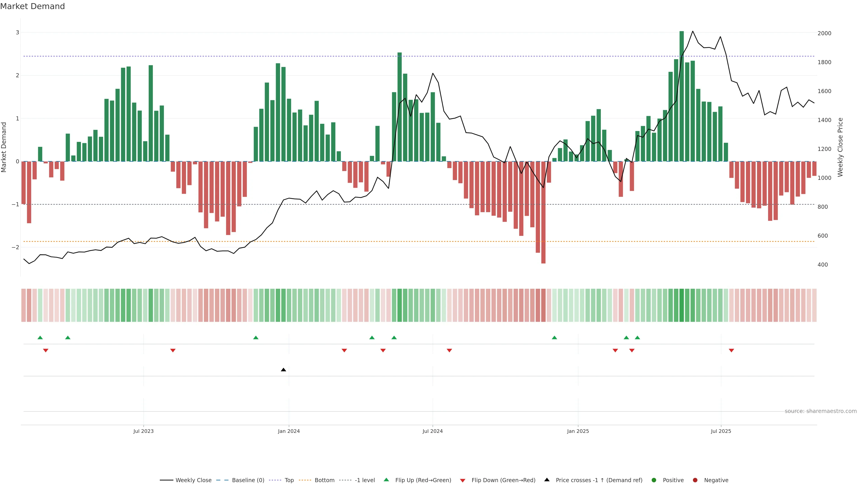
Task: Click the Jan 2024 x-axis label
Action: coord(289,431)
